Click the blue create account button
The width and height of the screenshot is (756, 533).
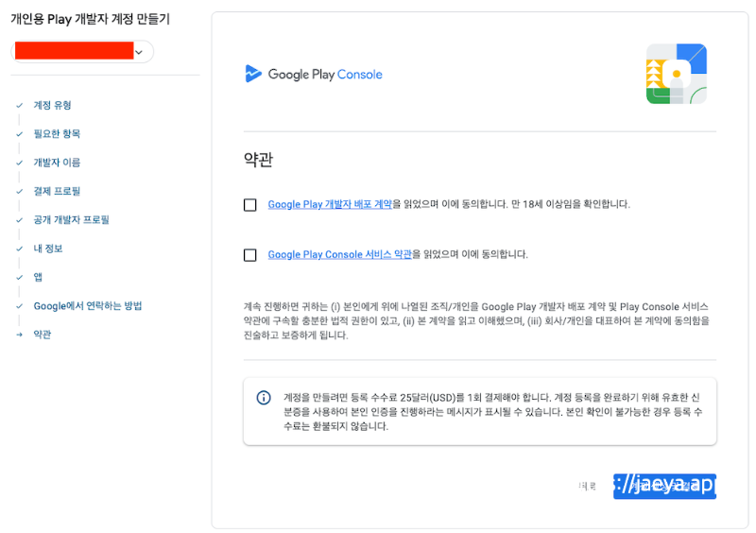click(x=664, y=486)
